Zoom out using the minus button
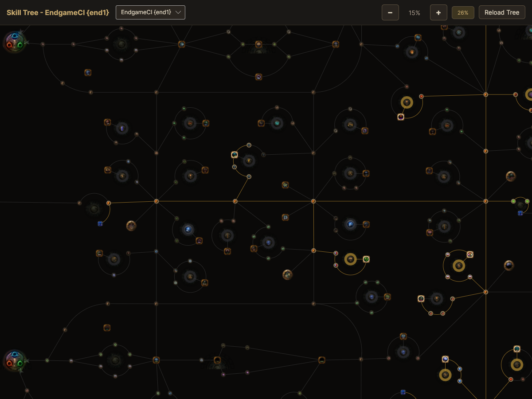This screenshot has height=399, width=532. point(390,12)
